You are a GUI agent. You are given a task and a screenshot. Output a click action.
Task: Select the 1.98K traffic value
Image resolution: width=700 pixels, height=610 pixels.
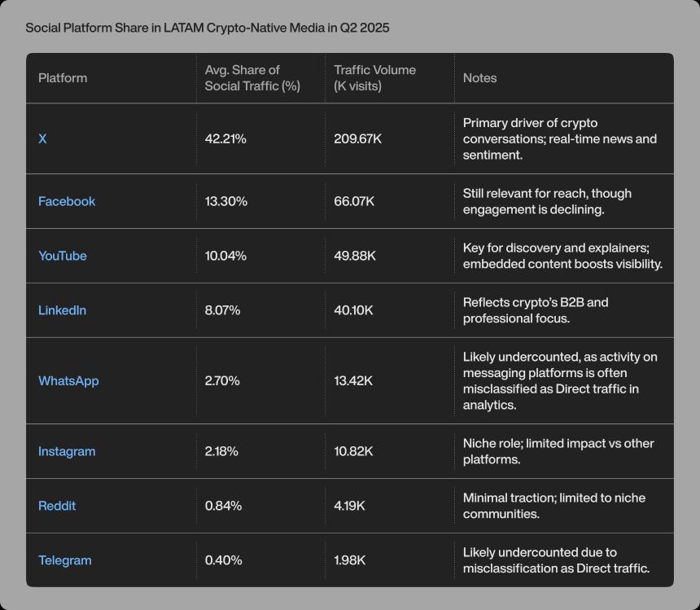349,560
